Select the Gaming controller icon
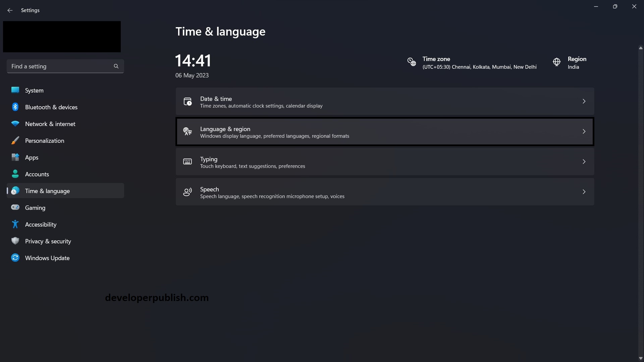644x362 pixels. [15, 207]
